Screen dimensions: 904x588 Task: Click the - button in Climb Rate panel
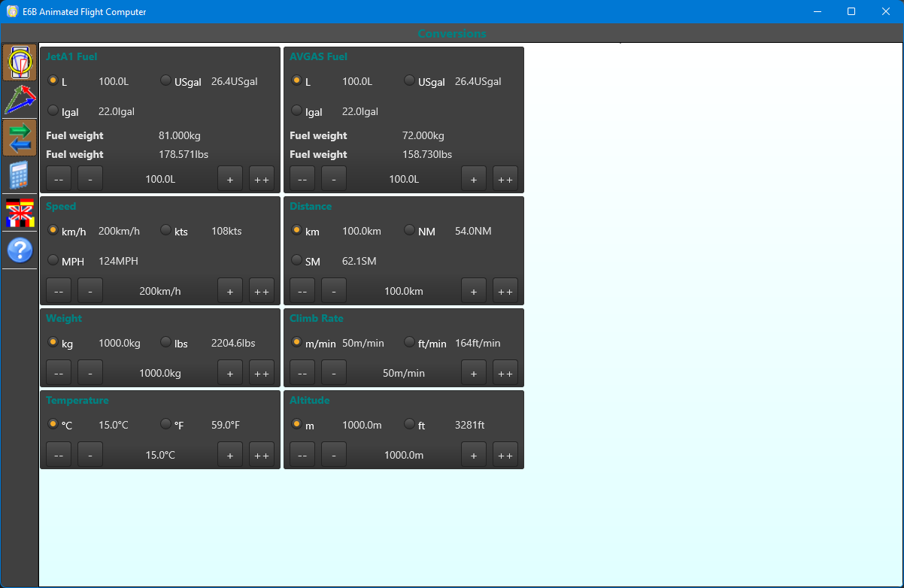click(x=334, y=373)
